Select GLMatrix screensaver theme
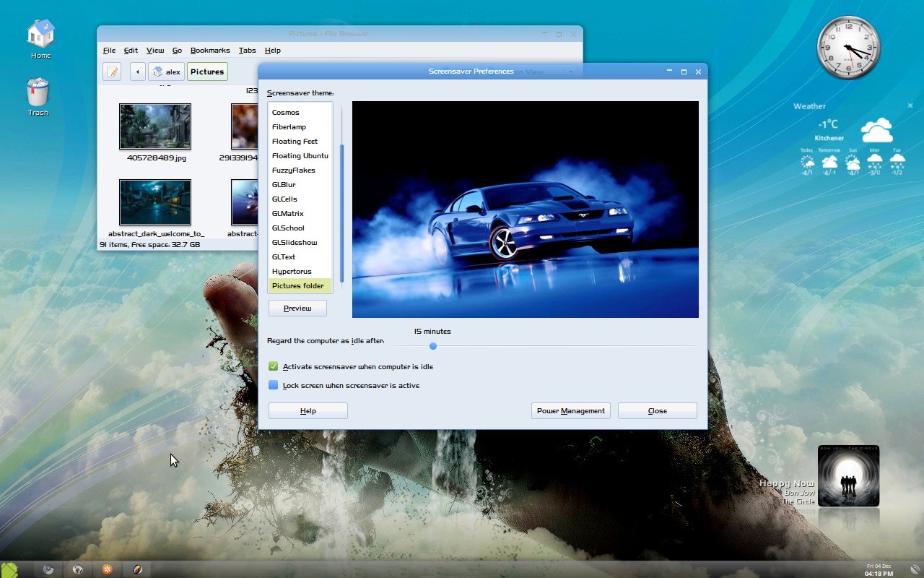 coord(300,214)
